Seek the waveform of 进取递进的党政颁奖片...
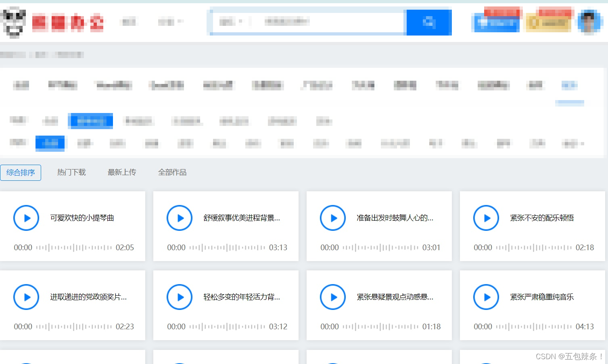 (x=74, y=326)
